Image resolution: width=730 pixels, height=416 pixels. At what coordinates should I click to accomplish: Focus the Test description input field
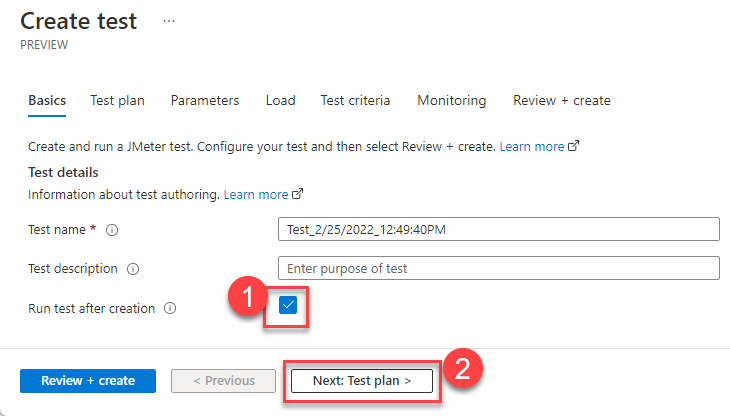(x=499, y=268)
